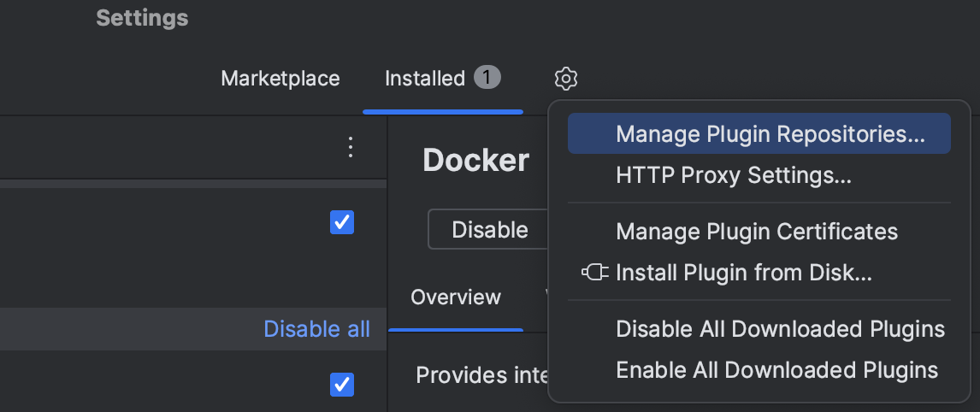Click the partially hidden tab next to Overview

(x=546, y=297)
